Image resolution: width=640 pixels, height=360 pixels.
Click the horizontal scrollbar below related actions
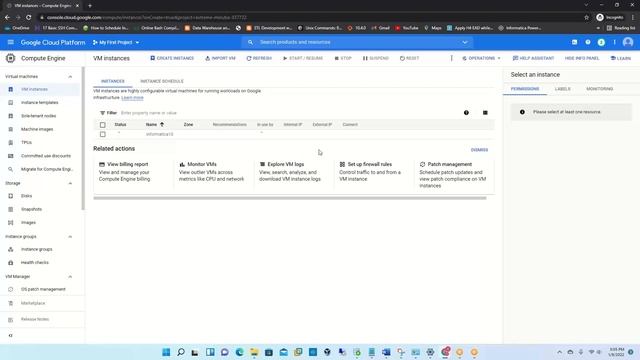coord(290,198)
